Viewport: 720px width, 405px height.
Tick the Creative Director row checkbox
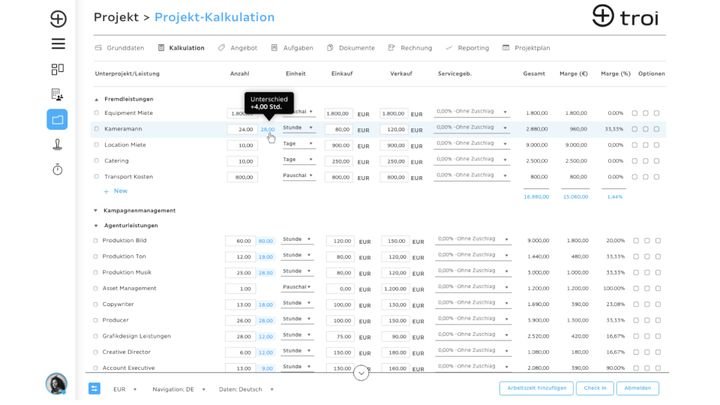(x=96, y=352)
